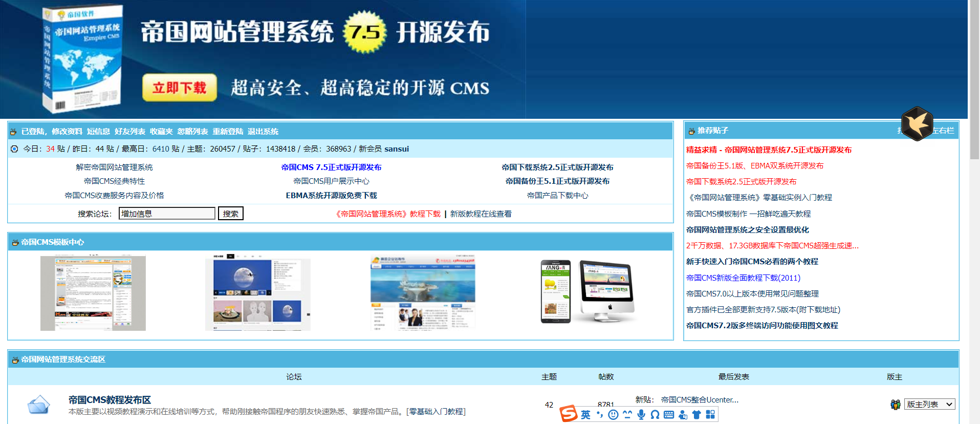
Task: Toggle the punctuation mode in IME toolbar
Action: 599,415
